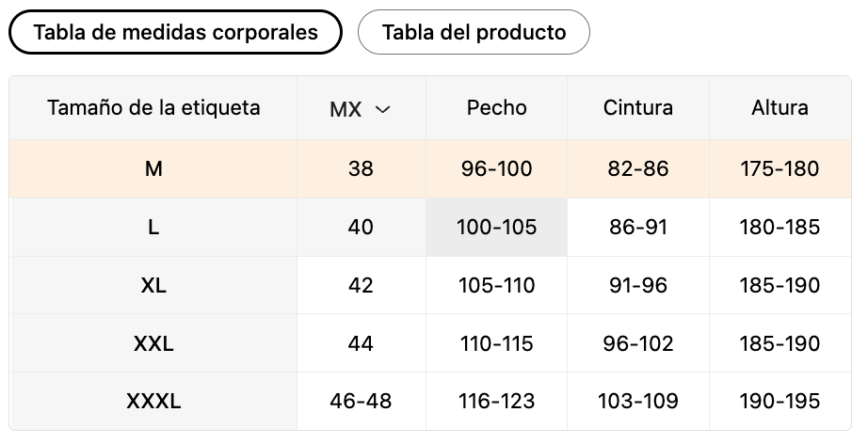This screenshot has width=868, height=444.
Task: Open the MX size region dropdown
Action: coord(361,108)
